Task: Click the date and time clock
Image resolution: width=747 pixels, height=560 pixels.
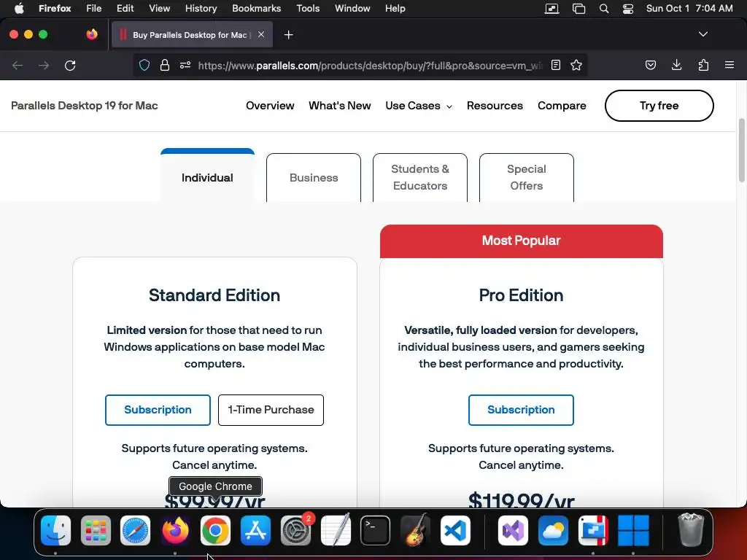Action: 689,9
